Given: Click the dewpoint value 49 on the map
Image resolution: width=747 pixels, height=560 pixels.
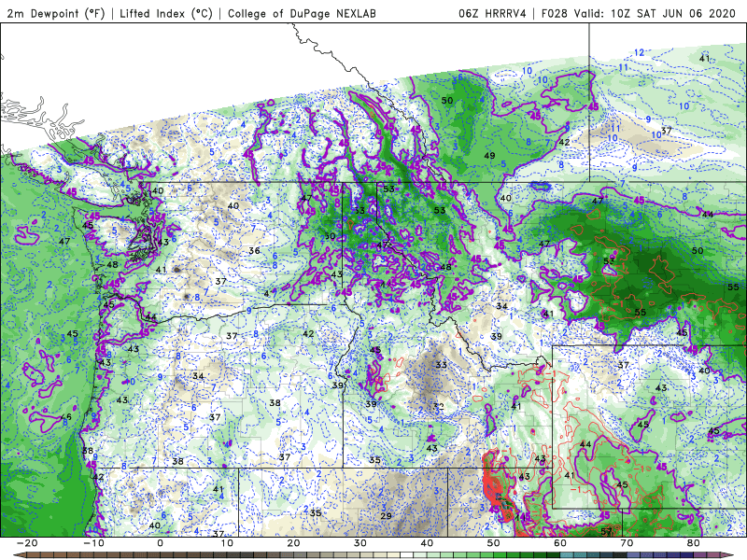Looking at the screenshot, I should pos(489,155).
